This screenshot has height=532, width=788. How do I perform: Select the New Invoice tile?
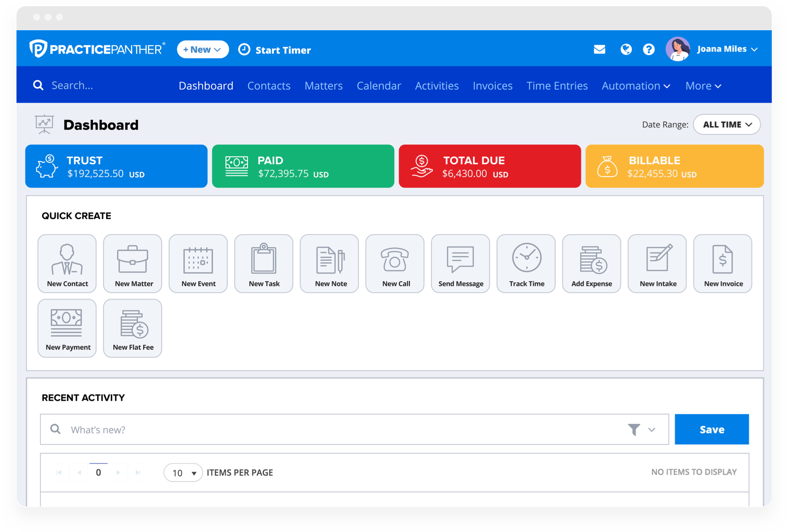click(x=723, y=263)
